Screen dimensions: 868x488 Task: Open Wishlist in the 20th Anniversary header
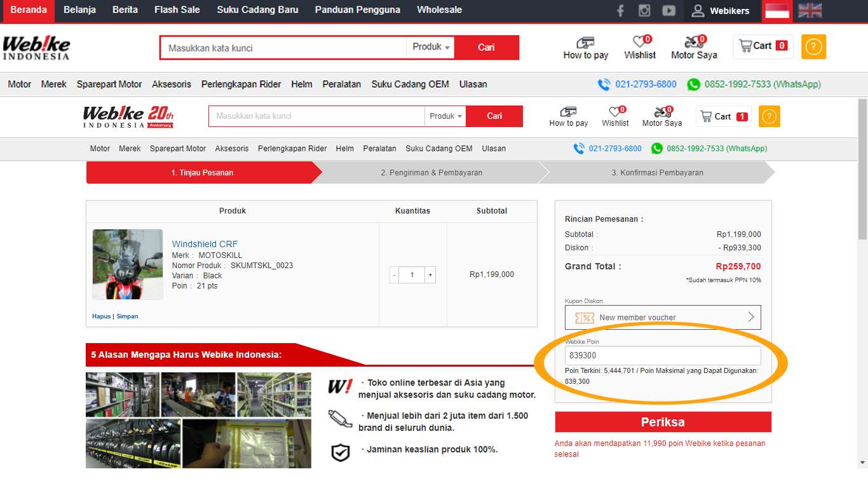615,117
